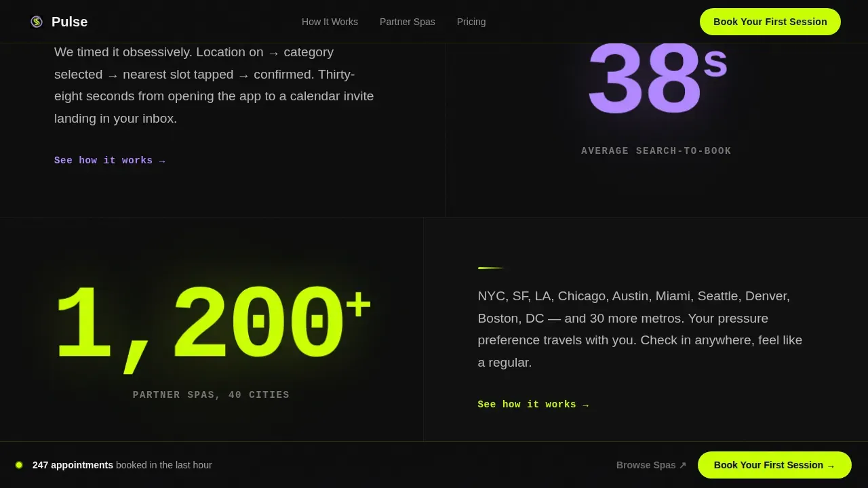The image size is (868, 488).
Task: Click the arrow icon in the bottom booking button
Action: pos(831,466)
